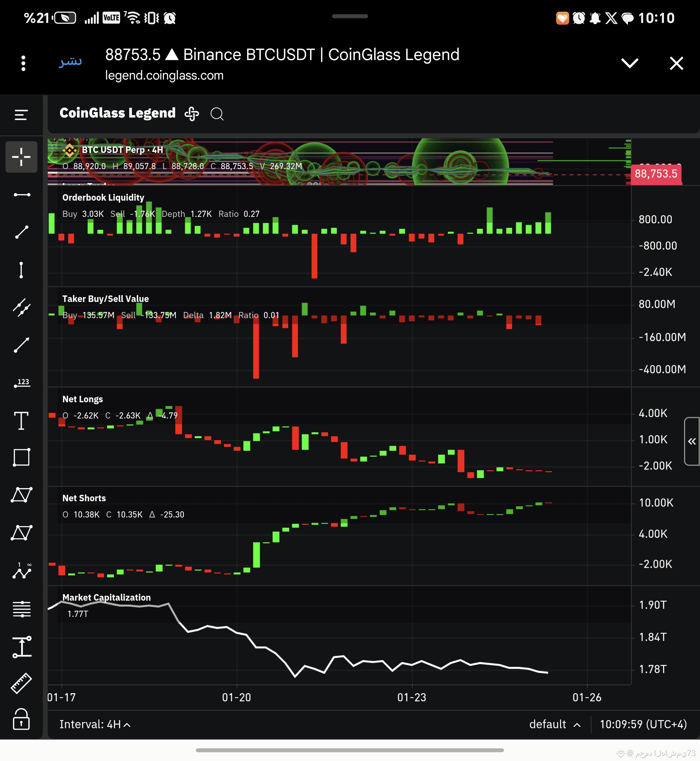Open the default layout dropdown
This screenshot has height=761, width=700.
click(x=555, y=724)
